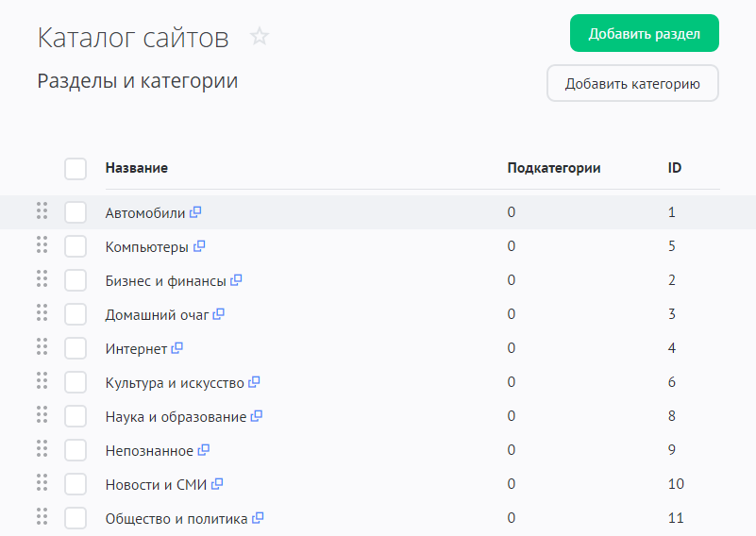Open Автомобили via its external link icon
The height and width of the screenshot is (536, 756).
[195, 212]
